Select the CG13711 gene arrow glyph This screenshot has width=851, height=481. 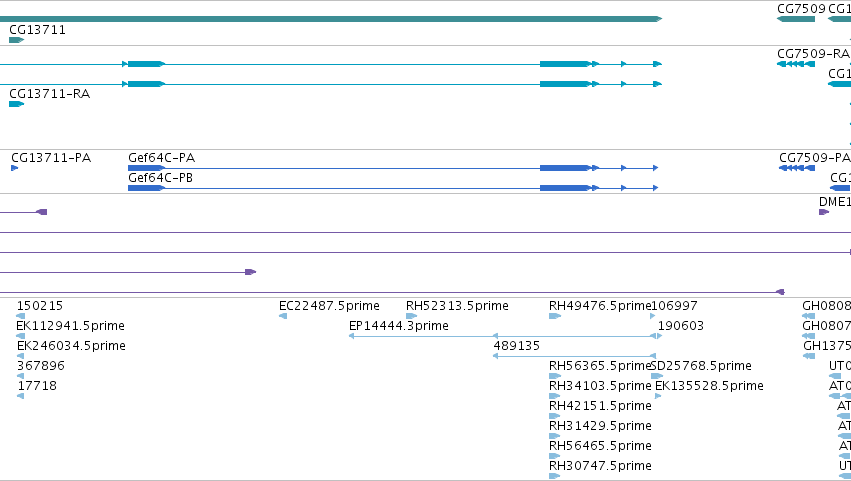(x=16, y=40)
